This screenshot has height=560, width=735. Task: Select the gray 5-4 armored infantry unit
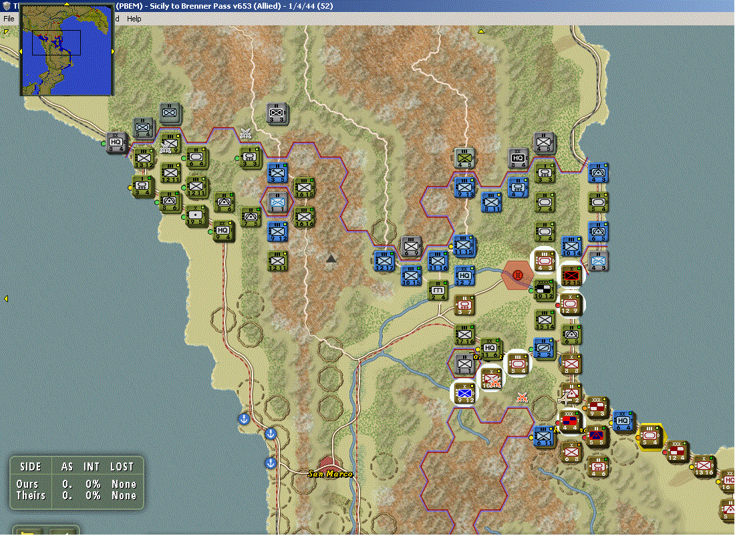(143, 128)
